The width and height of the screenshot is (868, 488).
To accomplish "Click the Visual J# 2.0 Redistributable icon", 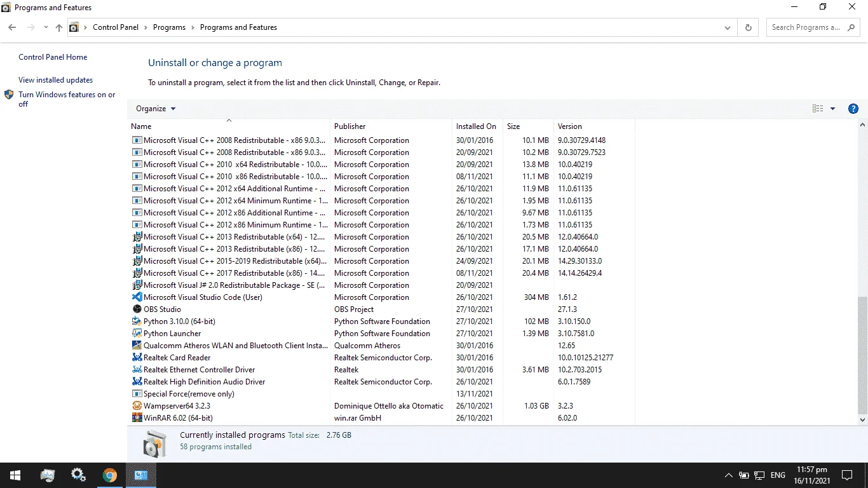I will coord(137,285).
